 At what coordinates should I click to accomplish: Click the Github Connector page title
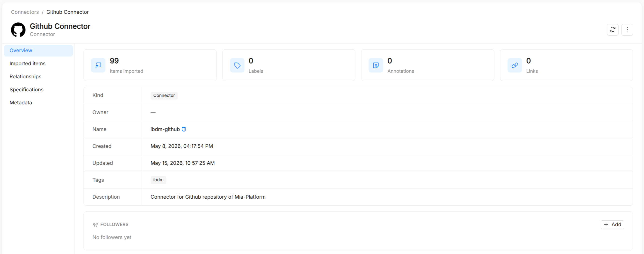(x=60, y=26)
